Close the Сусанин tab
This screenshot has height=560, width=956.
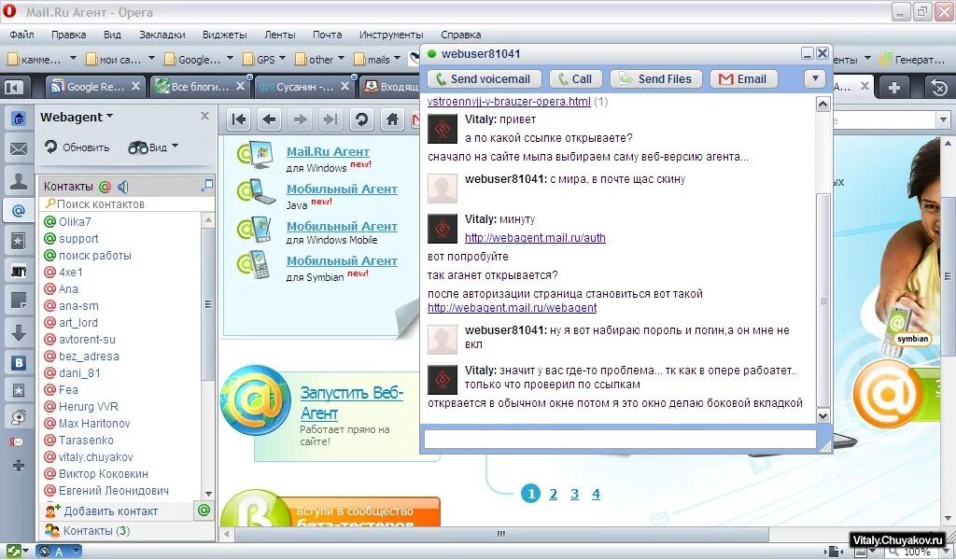[x=345, y=87]
